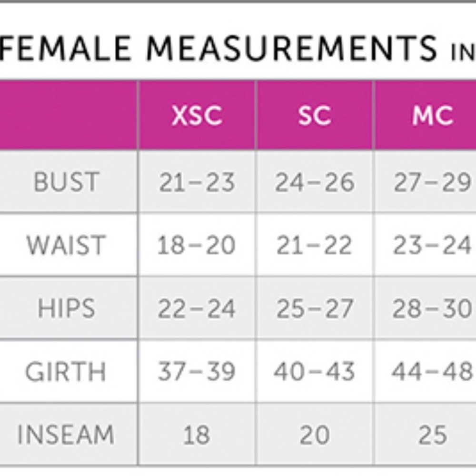The height and width of the screenshot is (476, 476).
Task: Click the XSC waist value 18–20
Action: [196, 245]
